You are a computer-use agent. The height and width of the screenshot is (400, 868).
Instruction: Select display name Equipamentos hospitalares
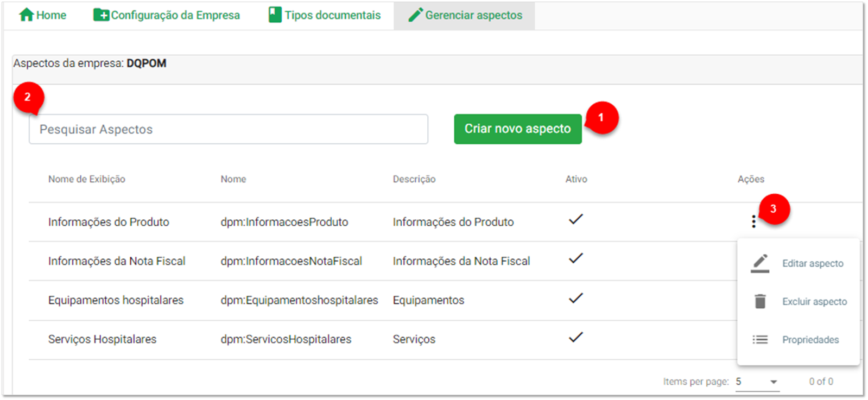click(116, 300)
